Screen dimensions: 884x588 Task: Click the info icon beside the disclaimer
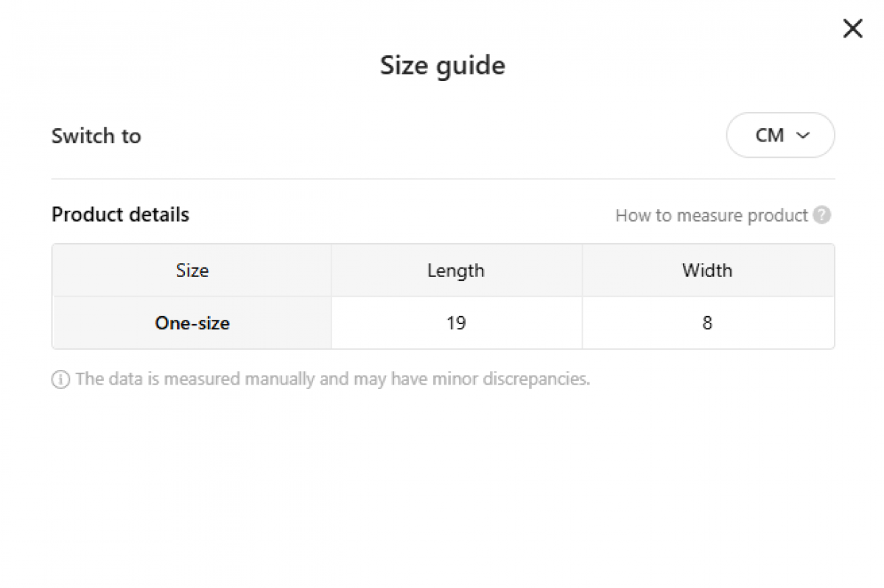(x=60, y=379)
